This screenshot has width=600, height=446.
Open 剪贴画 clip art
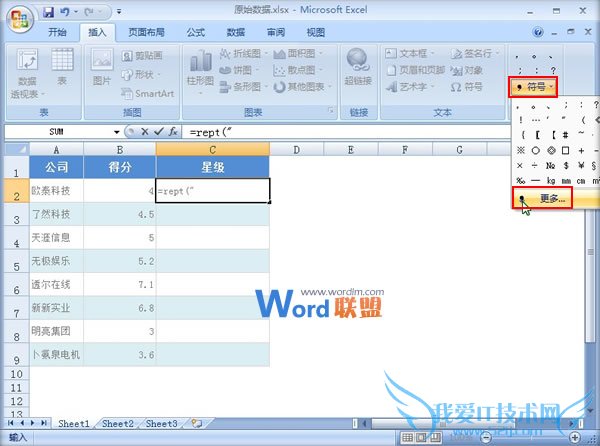142,56
